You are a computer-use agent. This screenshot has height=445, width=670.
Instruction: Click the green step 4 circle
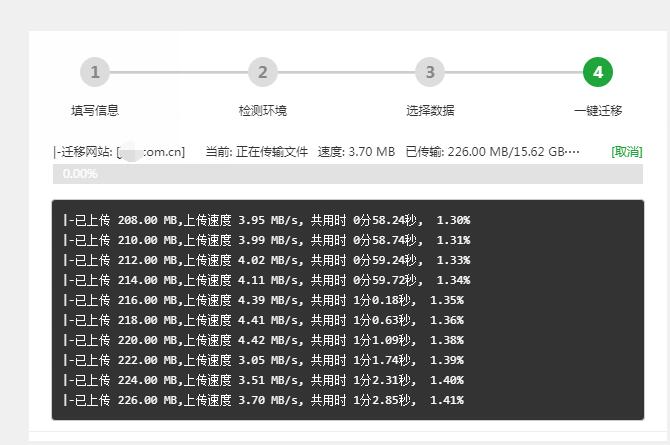click(x=598, y=72)
